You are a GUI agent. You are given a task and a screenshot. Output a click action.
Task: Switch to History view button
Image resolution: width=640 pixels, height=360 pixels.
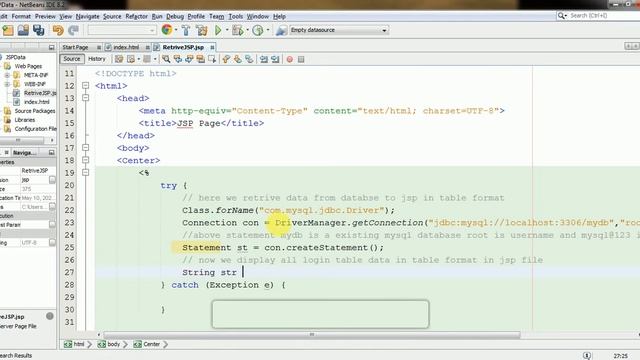tap(97, 59)
